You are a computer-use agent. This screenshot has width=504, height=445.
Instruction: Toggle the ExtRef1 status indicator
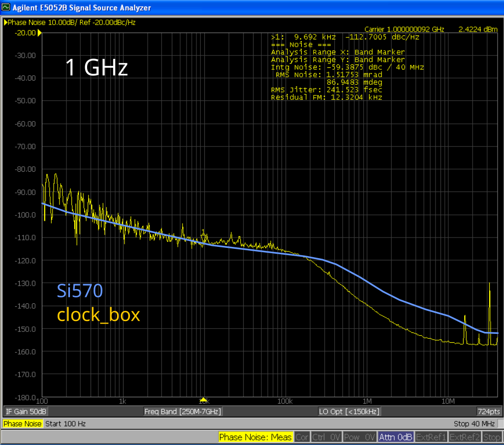point(431,437)
